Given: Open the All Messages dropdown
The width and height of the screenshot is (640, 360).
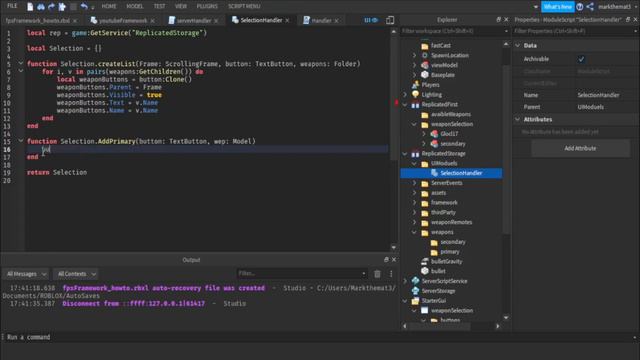Looking at the screenshot, I should (x=27, y=274).
